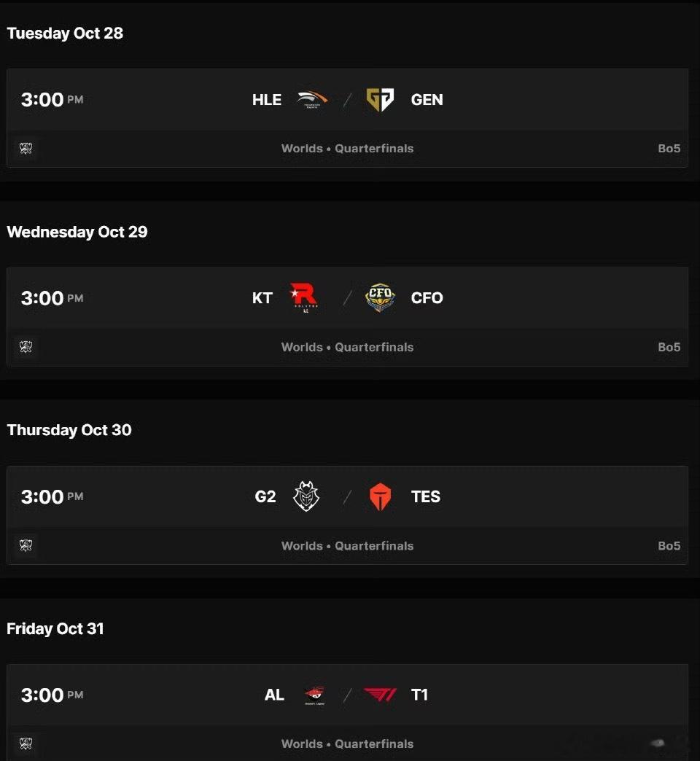Click 3:00 PM time on Thursday match
Viewport: 700px width, 761px height.
[x=52, y=496]
